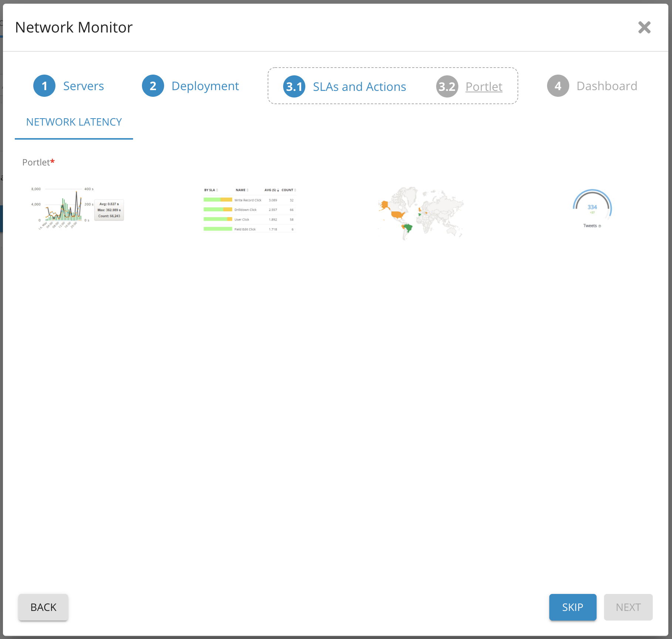Click the step 3.2 circle icon

pyautogui.click(x=447, y=87)
